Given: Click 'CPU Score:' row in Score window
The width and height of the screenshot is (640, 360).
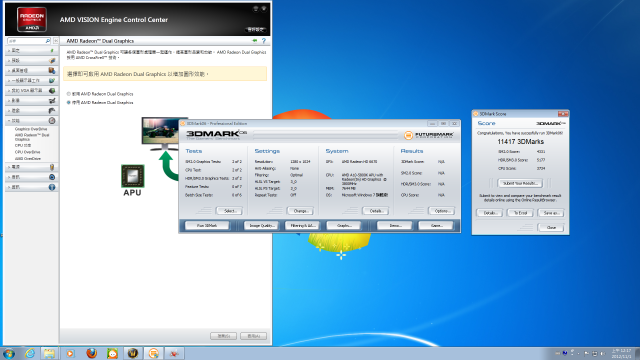Looking at the screenshot, I should tap(521, 168).
